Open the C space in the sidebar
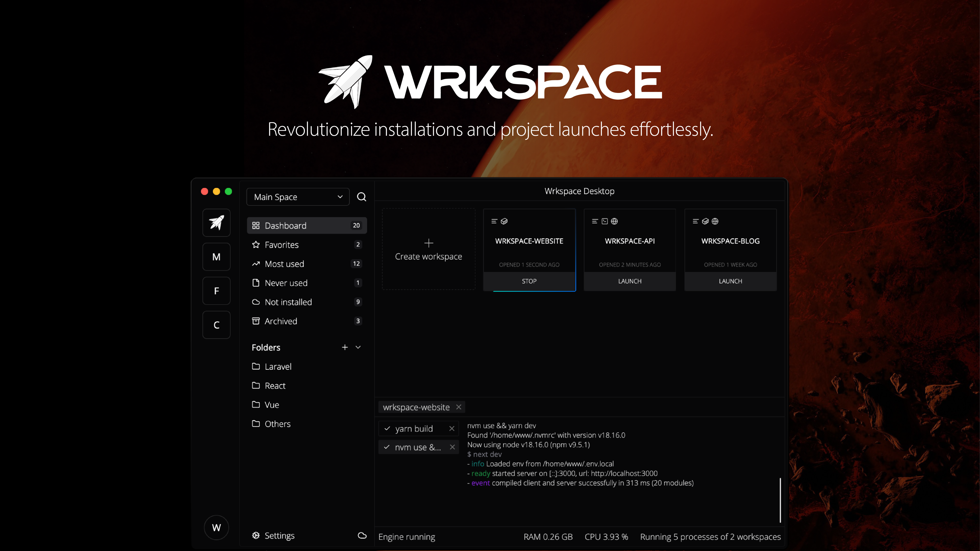This screenshot has width=980, height=551. point(216,325)
